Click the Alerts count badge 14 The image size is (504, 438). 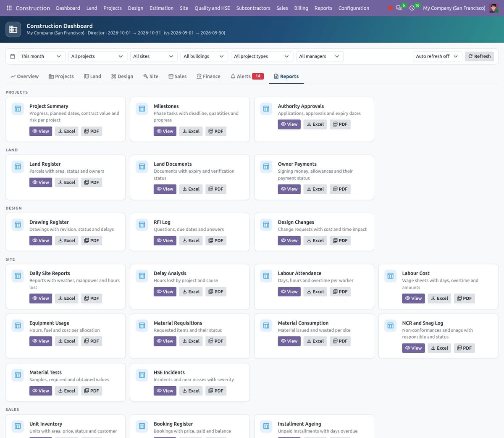pyautogui.click(x=258, y=76)
